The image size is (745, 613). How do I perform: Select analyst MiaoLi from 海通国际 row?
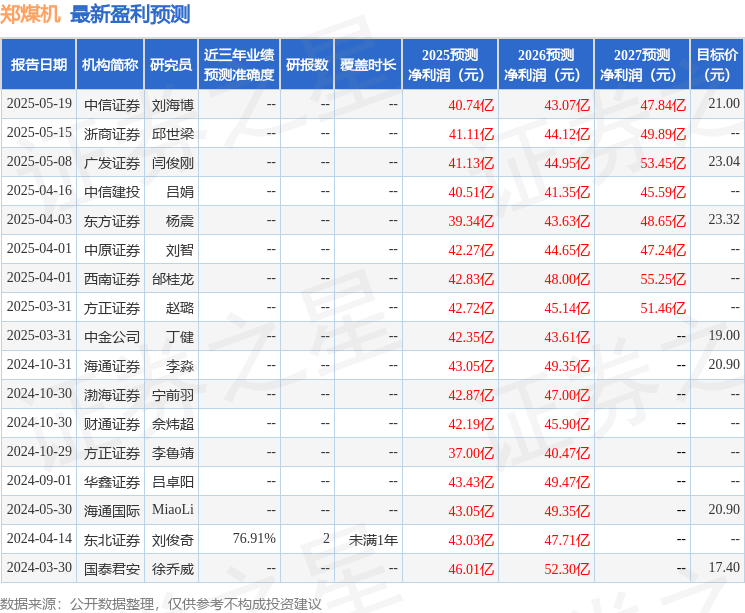pos(172,510)
